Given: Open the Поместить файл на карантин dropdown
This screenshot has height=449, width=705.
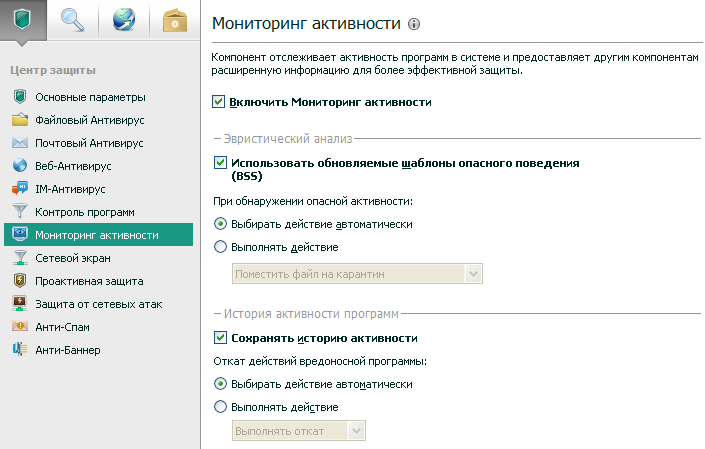Looking at the screenshot, I should pos(356,273).
